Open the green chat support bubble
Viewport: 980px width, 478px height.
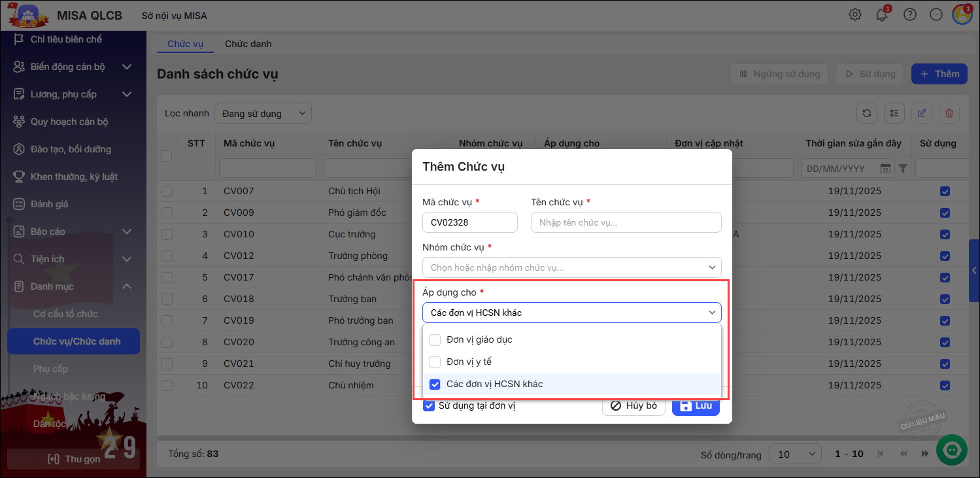(x=951, y=449)
